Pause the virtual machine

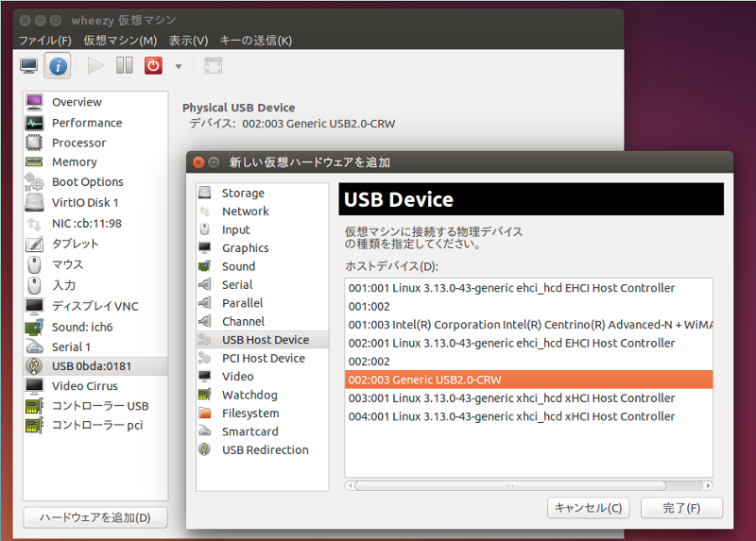(125, 65)
